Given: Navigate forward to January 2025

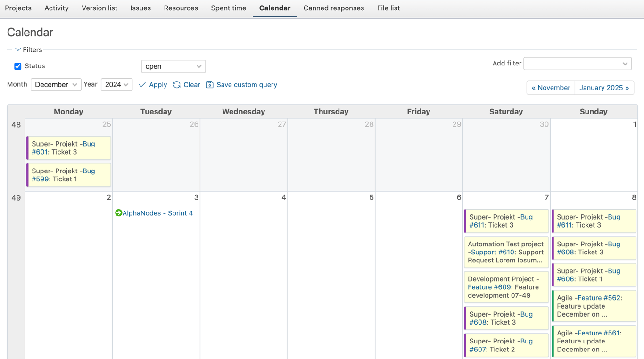Looking at the screenshot, I should [604, 88].
